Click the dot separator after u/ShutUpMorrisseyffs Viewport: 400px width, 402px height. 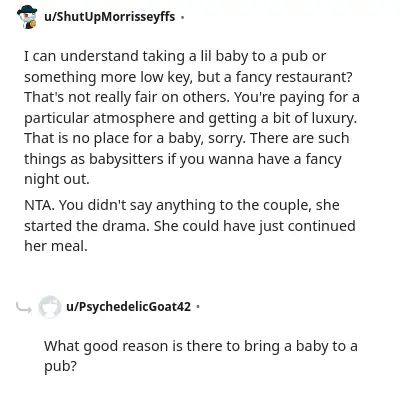182,17
